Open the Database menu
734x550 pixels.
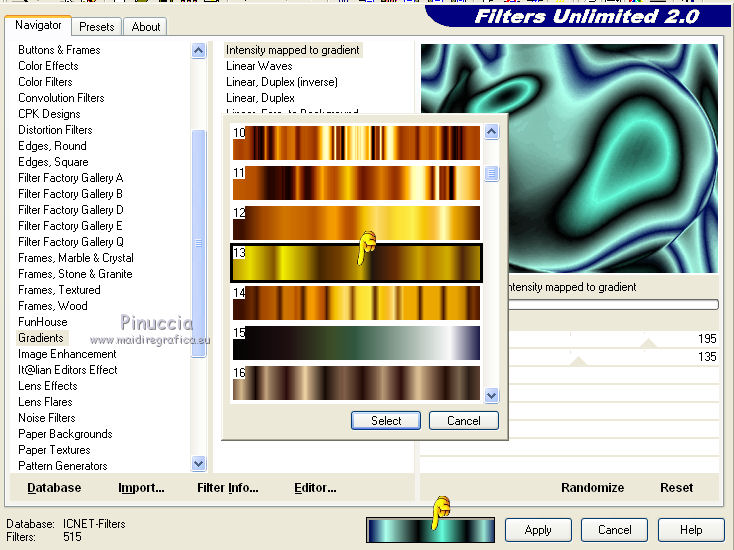(54, 488)
